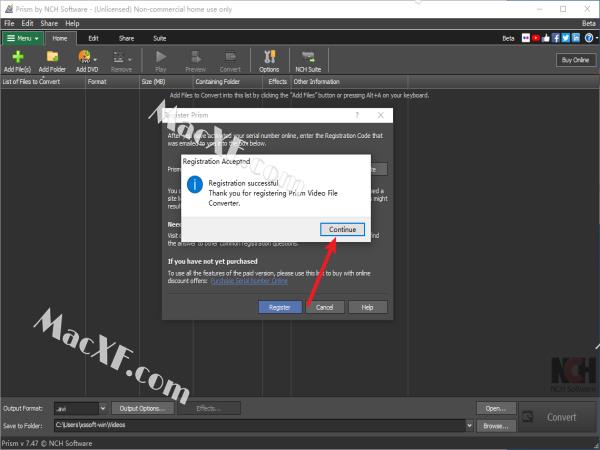This screenshot has width=600, height=450.
Task: Switch to the Suite ribbon tab
Action: 159,37
